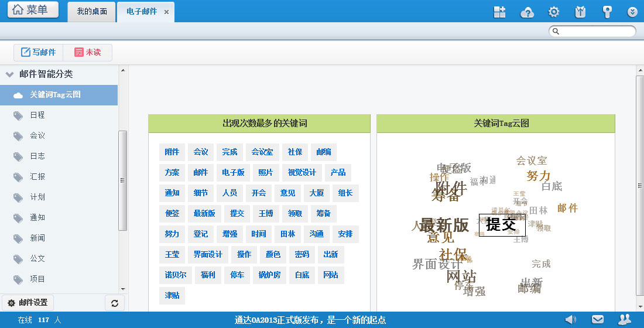Collapse the 邮件智能分类 section
This screenshot has height=328, width=644.
pos(9,74)
